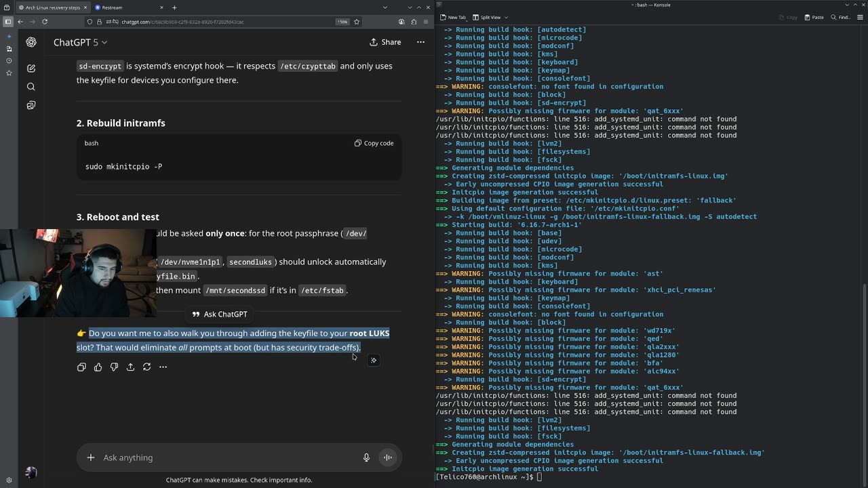Screen dimensions: 868x488
Task: Open the Firefox account icon
Action: click(401, 22)
